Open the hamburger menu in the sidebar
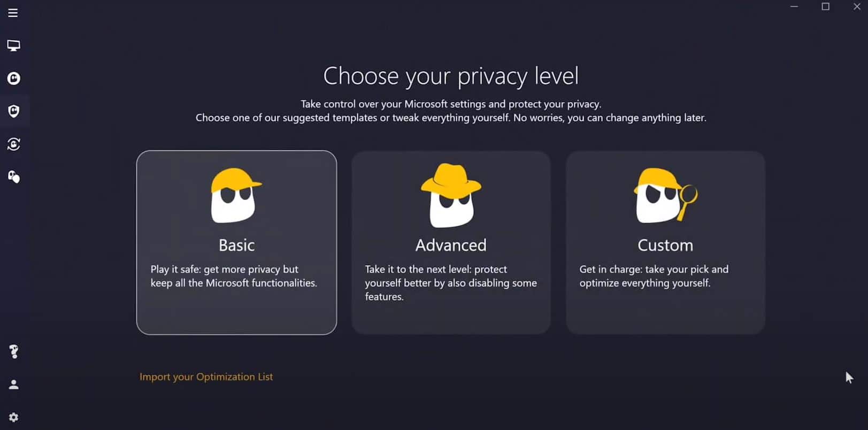This screenshot has height=430, width=868. (13, 13)
